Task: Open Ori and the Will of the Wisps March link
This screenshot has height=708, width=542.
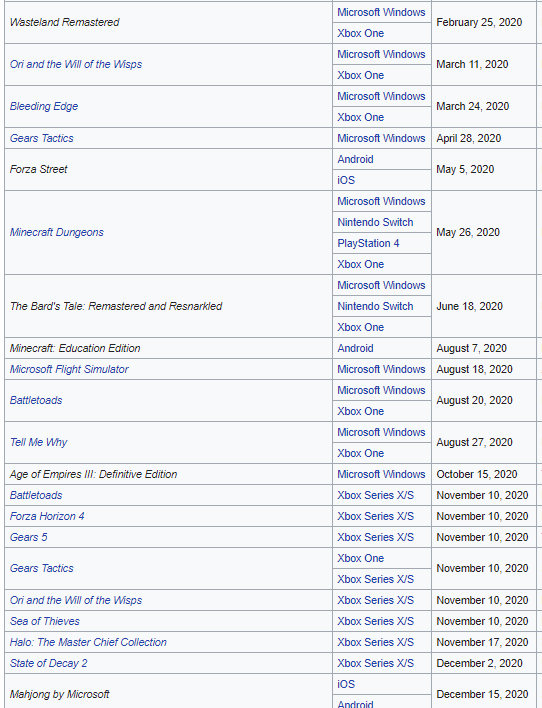Action: click(76, 65)
